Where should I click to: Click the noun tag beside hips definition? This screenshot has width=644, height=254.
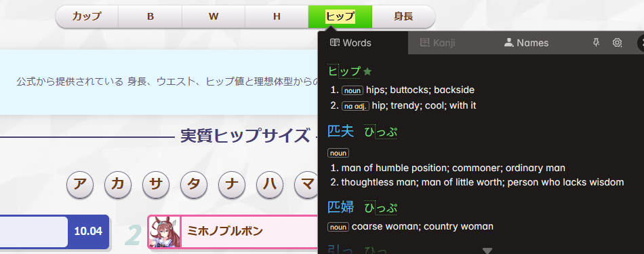point(353,90)
